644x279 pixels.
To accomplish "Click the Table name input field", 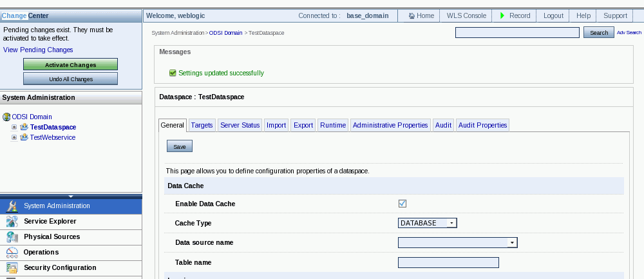I will (448, 262).
